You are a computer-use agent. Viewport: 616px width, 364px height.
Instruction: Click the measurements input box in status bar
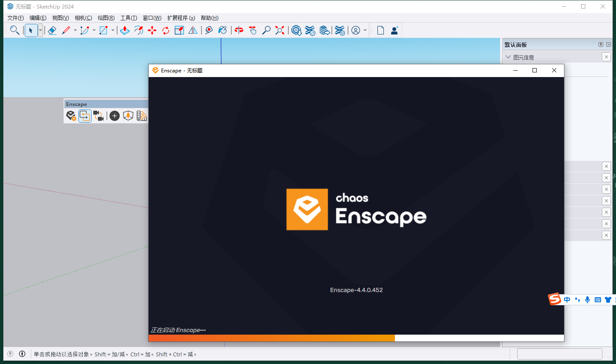tap(559, 354)
